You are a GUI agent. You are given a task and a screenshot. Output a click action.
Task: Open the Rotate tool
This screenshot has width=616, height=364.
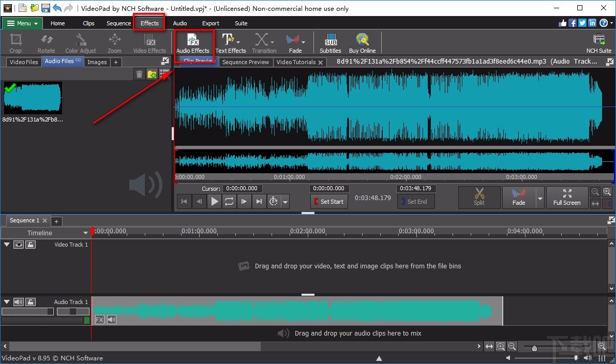click(x=46, y=42)
